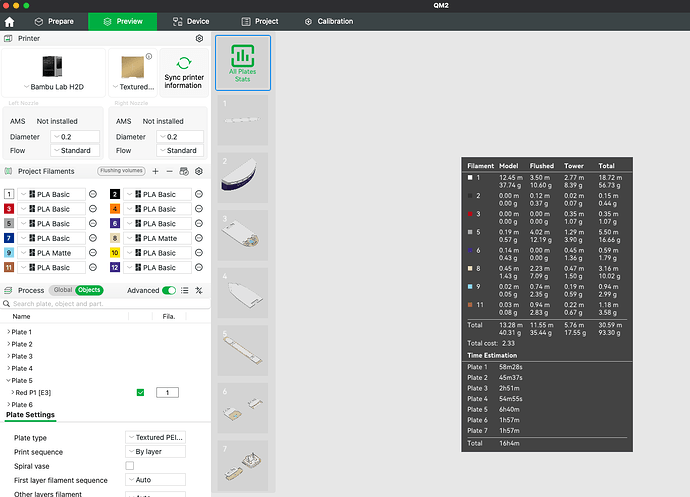
Task: Open filament 1 PLA Basic dropdown
Action: tap(51, 194)
